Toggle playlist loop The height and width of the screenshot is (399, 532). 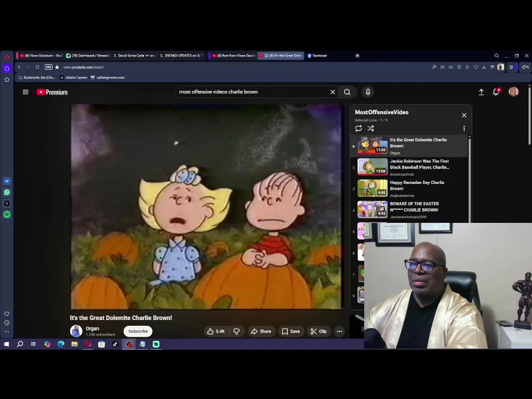[x=359, y=128]
